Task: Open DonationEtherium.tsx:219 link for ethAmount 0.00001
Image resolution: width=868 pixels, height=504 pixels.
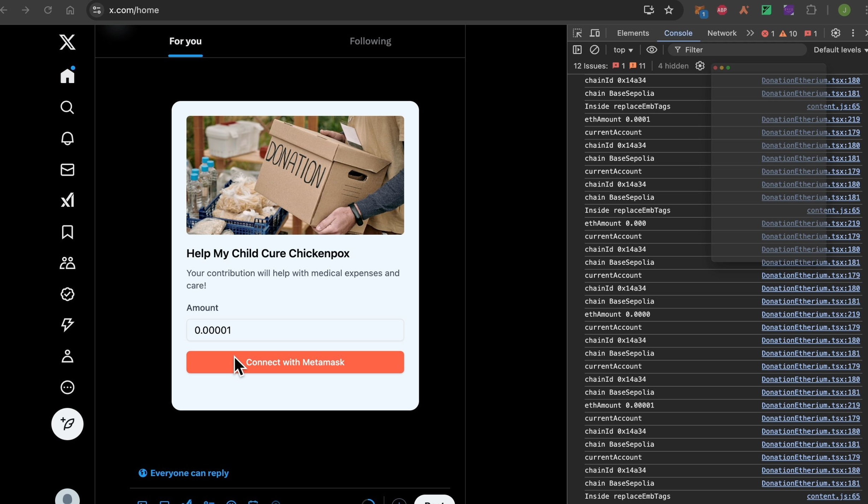Action: (810, 405)
